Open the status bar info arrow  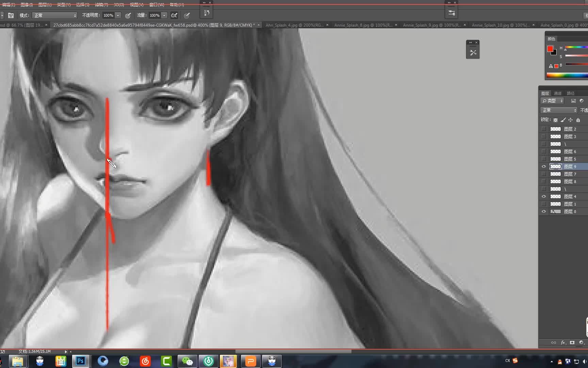coord(66,351)
